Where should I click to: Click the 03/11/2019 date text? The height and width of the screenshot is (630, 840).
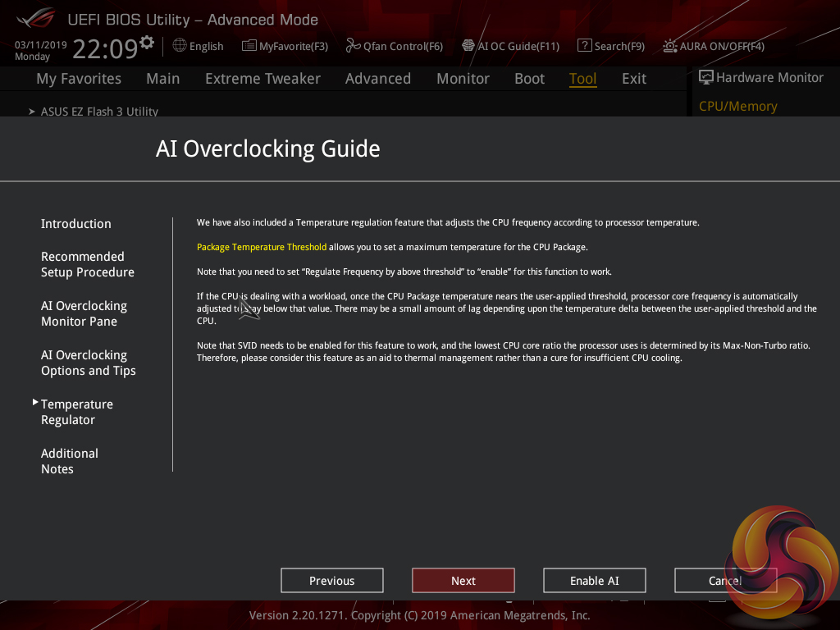(x=41, y=45)
